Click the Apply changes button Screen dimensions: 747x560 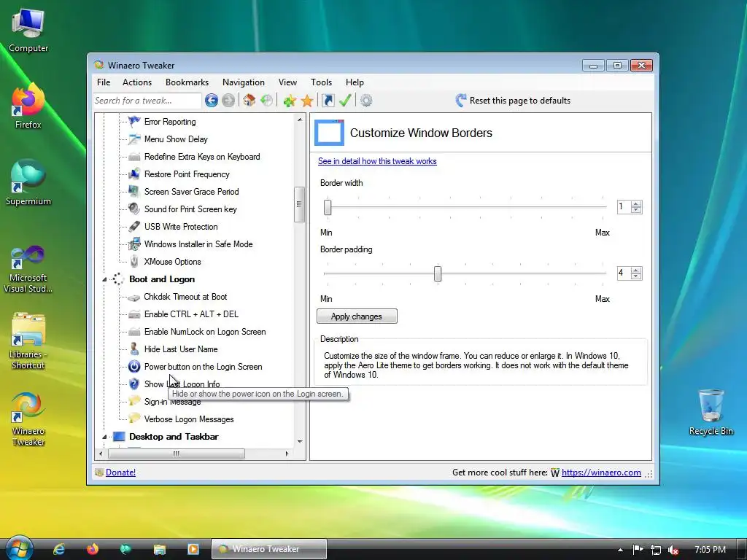pyautogui.click(x=357, y=316)
